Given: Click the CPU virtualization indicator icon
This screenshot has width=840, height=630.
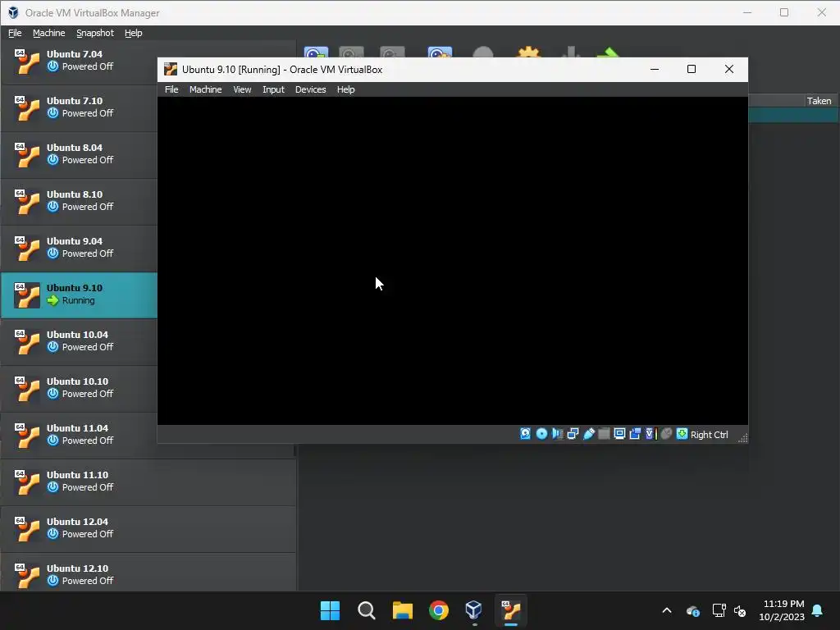Looking at the screenshot, I should (651, 434).
